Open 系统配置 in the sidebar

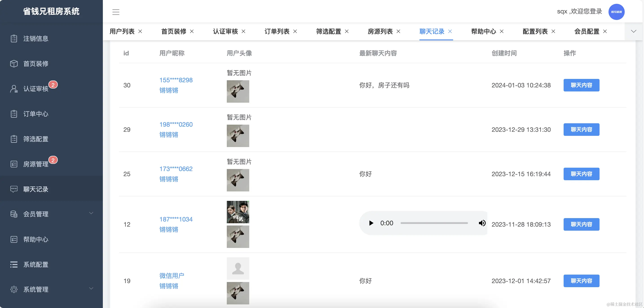[x=36, y=265]
